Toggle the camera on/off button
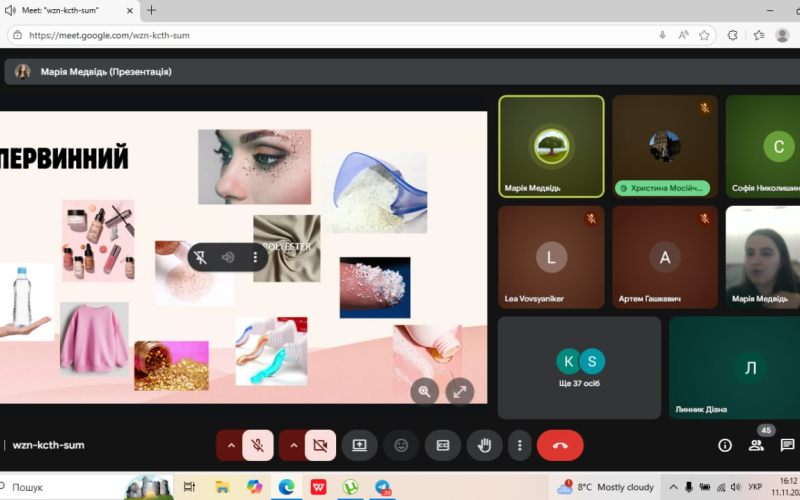Viewport: 800px width, 500px height. 320,445
